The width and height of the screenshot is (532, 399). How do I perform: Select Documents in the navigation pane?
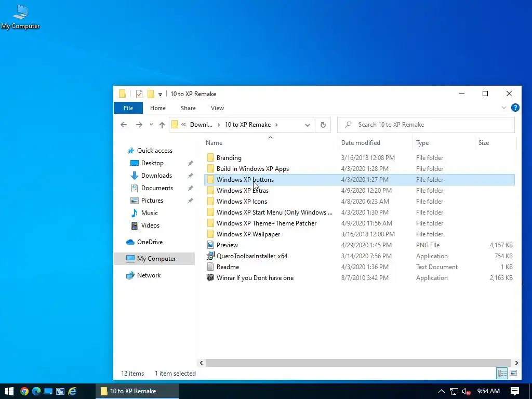(157, 188)
